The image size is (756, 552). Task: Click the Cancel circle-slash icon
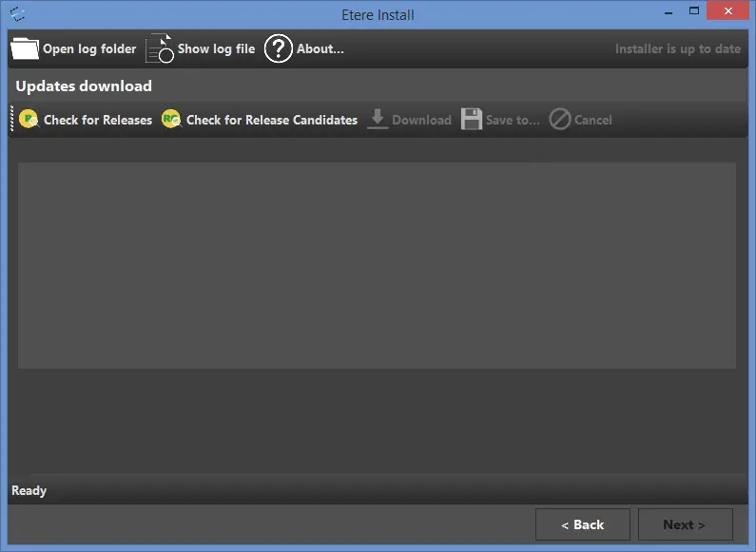tap(560, 120)
